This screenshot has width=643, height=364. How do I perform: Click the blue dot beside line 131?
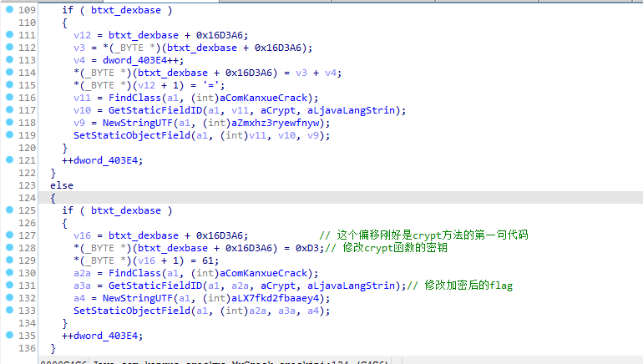(9, 285)
